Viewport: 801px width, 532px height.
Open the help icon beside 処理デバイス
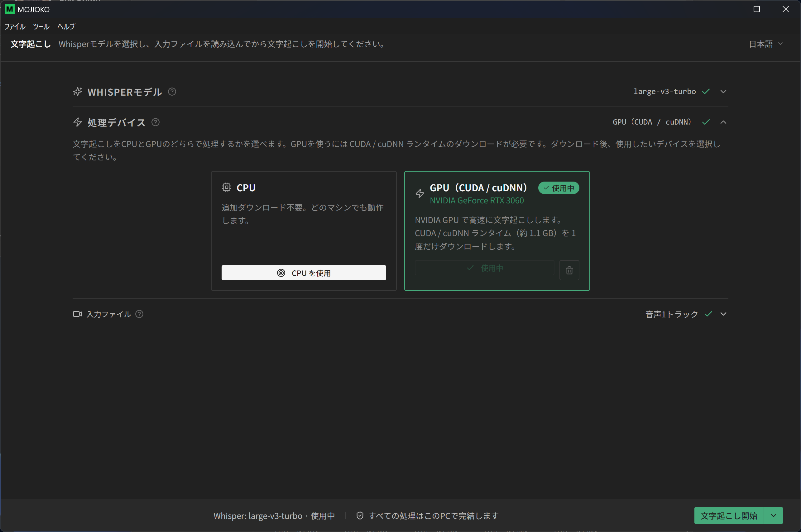point(156,122)
